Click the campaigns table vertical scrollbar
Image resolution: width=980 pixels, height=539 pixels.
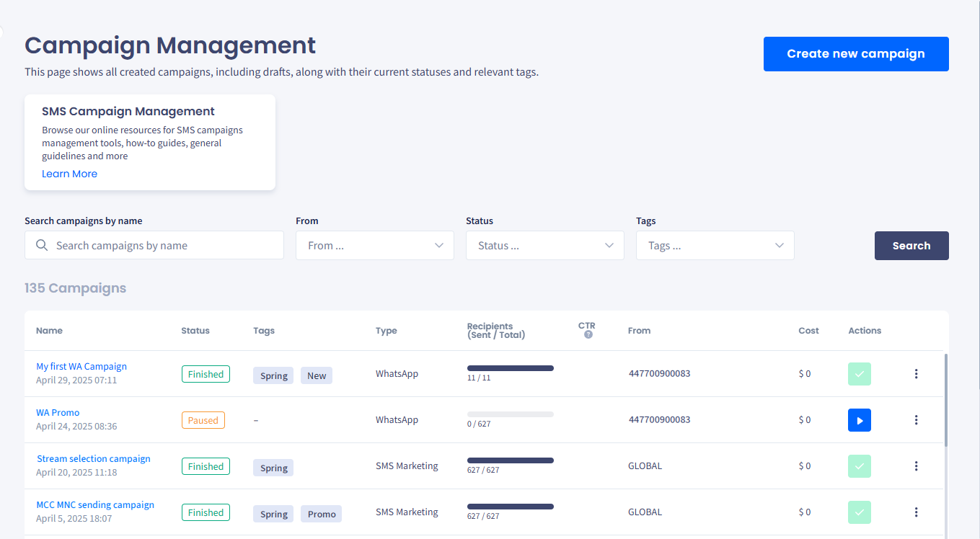pyautogui.click(x=945, y=400)
